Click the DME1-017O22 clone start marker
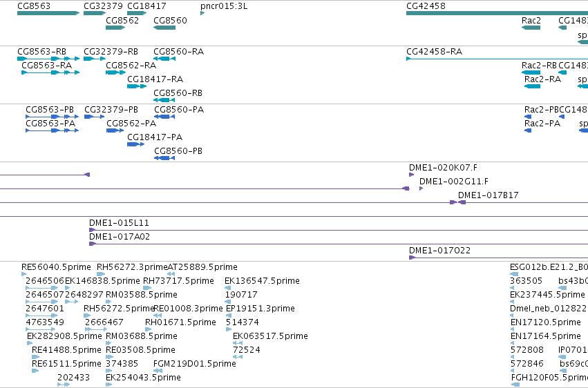 [412, 258]
